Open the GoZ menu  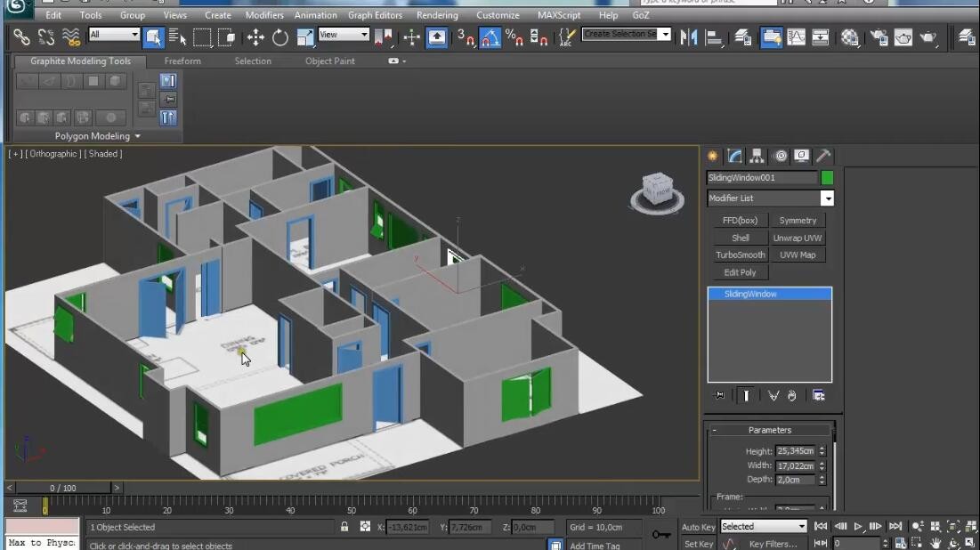641,15
